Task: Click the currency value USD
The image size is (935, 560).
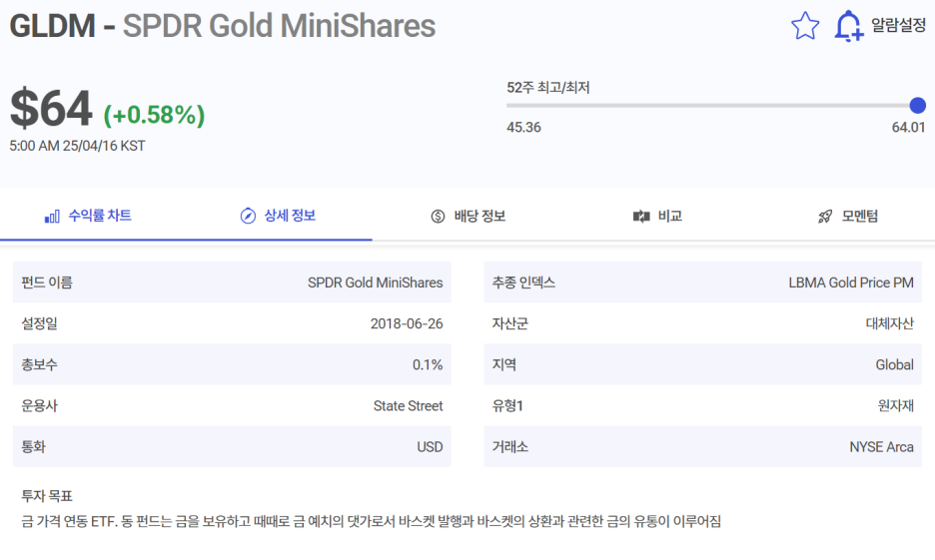Action: tap(430, 447)
